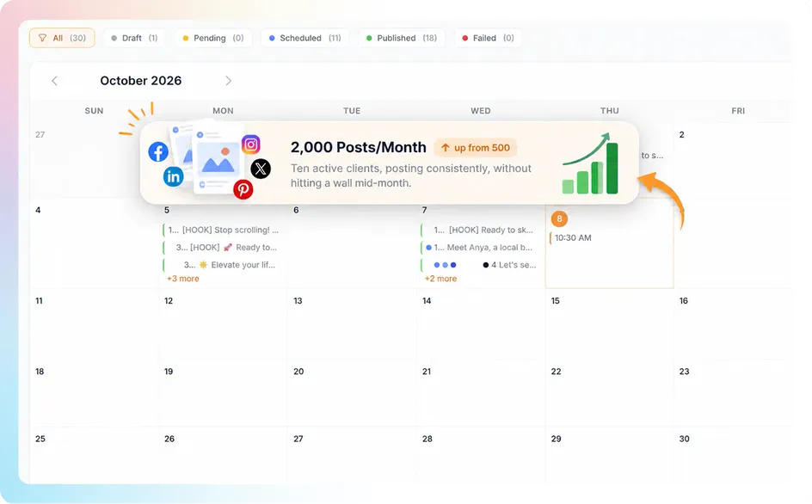Screen dimensions: 812x504
Task: Click the TUE column header
Action: pyautogui.click(x=352, y=111)
